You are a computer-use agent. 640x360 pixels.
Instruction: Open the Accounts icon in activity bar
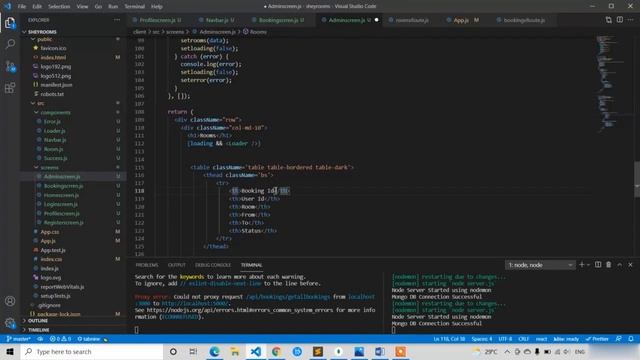point(10,301)
